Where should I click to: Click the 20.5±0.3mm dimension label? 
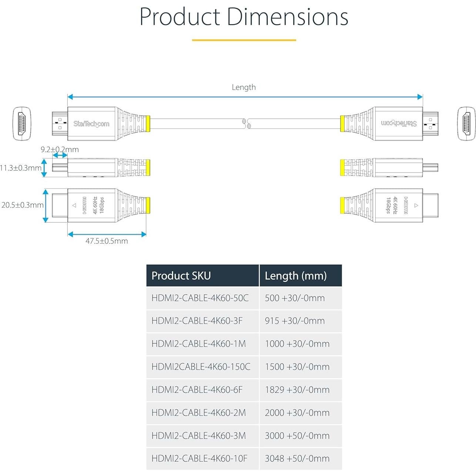tap(22, 205)
